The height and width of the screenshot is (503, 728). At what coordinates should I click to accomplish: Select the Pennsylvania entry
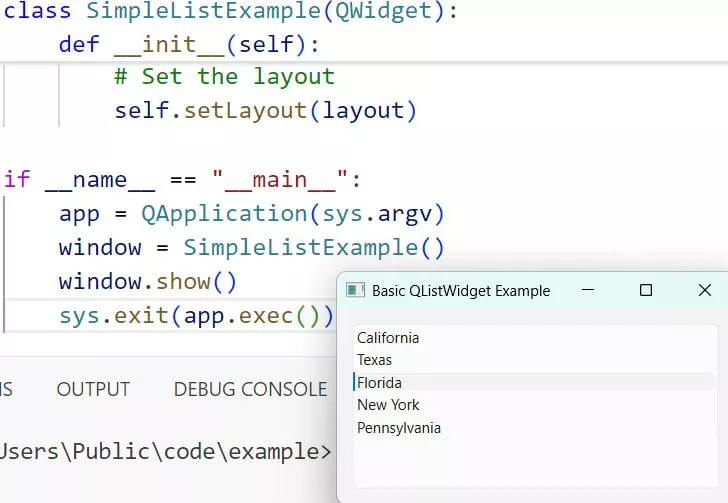[399, 428]
